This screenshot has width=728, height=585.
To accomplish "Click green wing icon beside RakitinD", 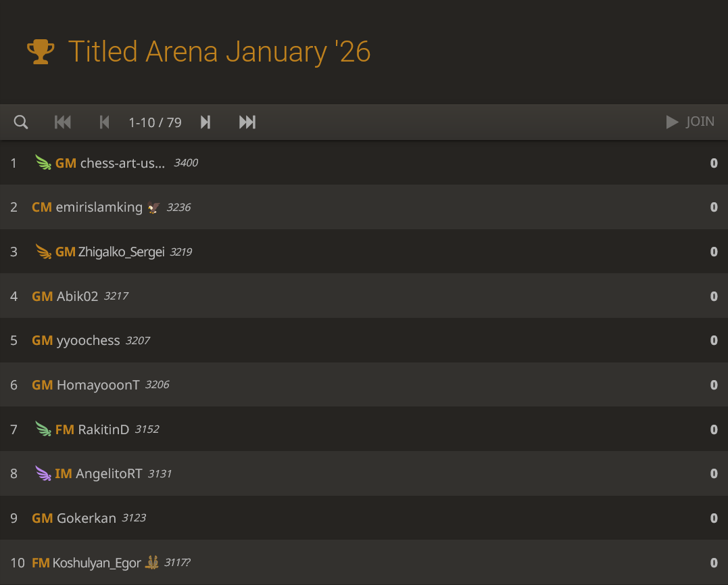I will pos(43,429).
